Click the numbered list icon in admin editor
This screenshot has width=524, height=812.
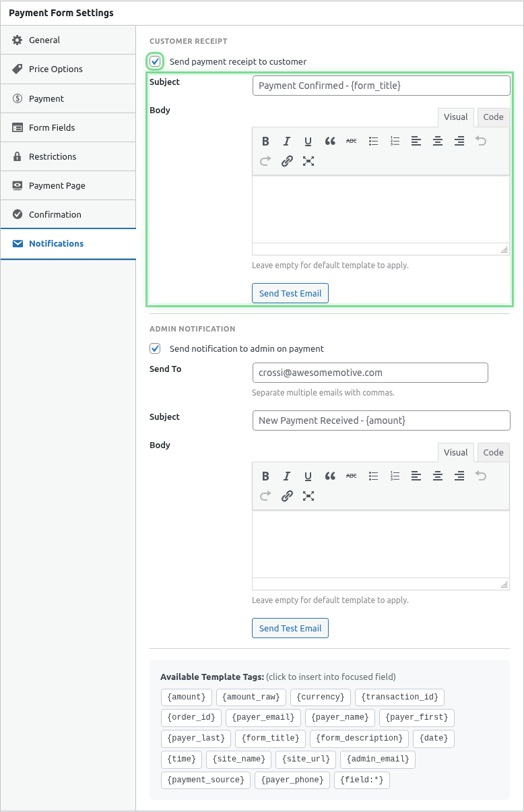click(x=395, y=476)
